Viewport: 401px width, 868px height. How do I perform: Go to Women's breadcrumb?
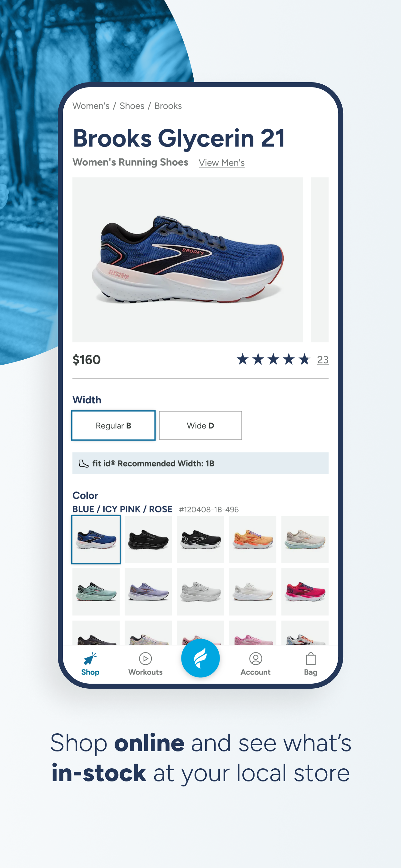coord(91,106)
